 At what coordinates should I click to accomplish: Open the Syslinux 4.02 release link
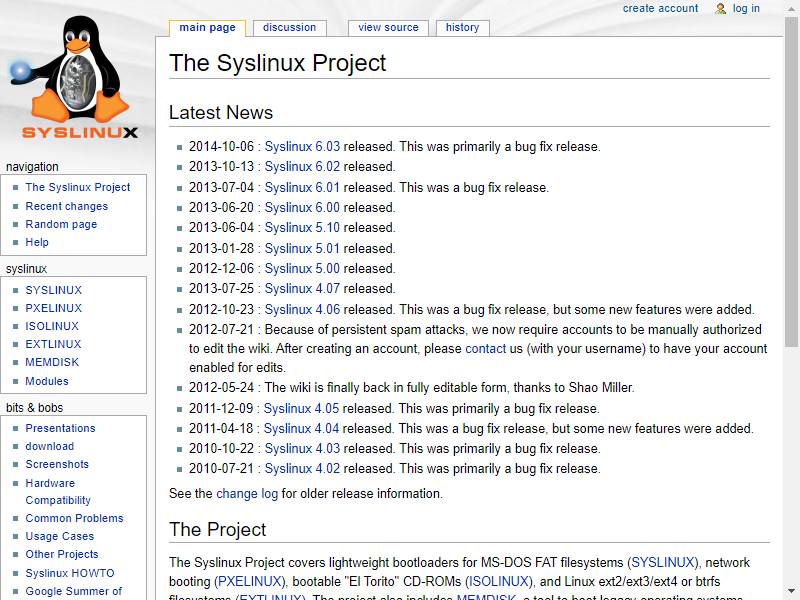[x=302, y=468]
